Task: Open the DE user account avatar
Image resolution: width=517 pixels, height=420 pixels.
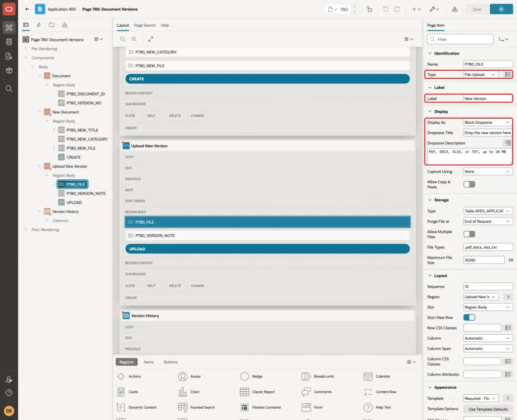Action: pyautogui.click(x=9, y=411)
